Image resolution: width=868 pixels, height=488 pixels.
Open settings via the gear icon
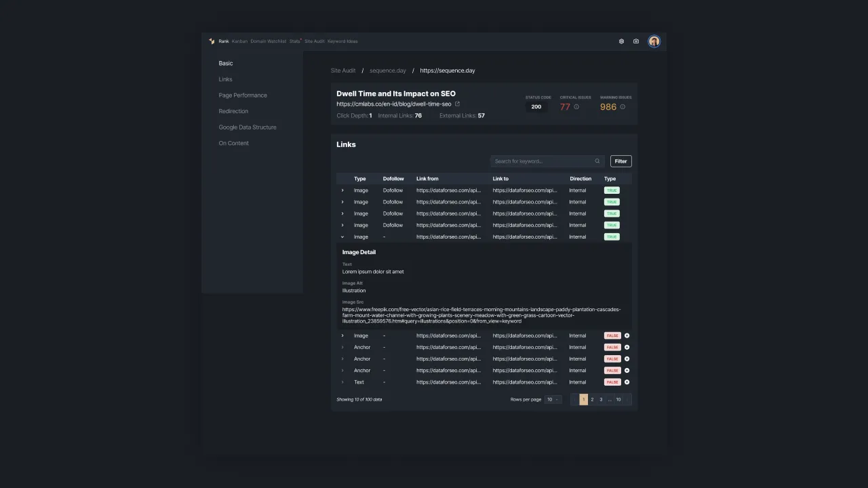point(621,41)
